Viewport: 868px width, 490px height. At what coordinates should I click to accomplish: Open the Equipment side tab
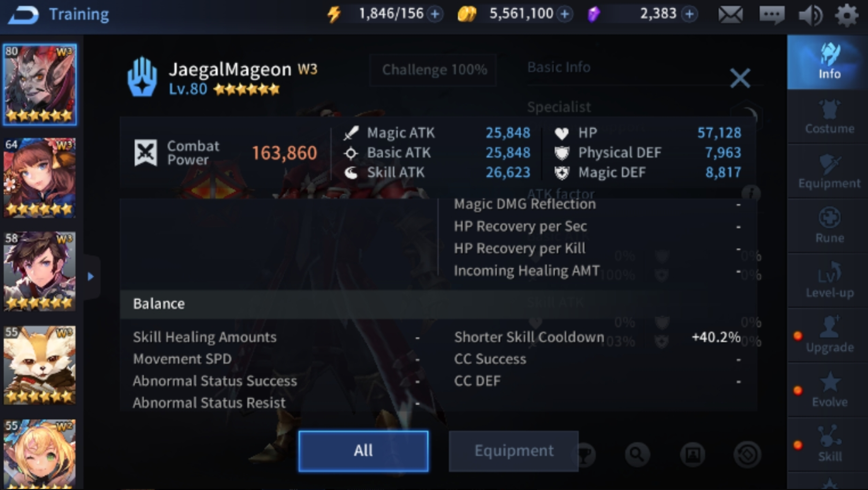pos(829,171)
